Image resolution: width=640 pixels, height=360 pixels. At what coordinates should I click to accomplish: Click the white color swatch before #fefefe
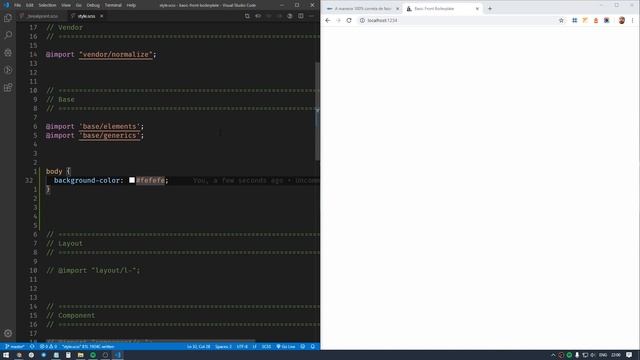point(132,180)
